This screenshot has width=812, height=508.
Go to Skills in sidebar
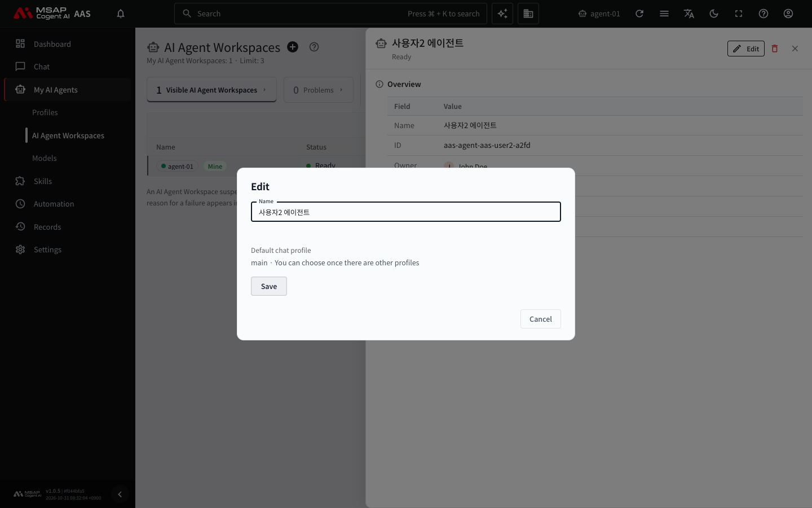pos(68,181)
